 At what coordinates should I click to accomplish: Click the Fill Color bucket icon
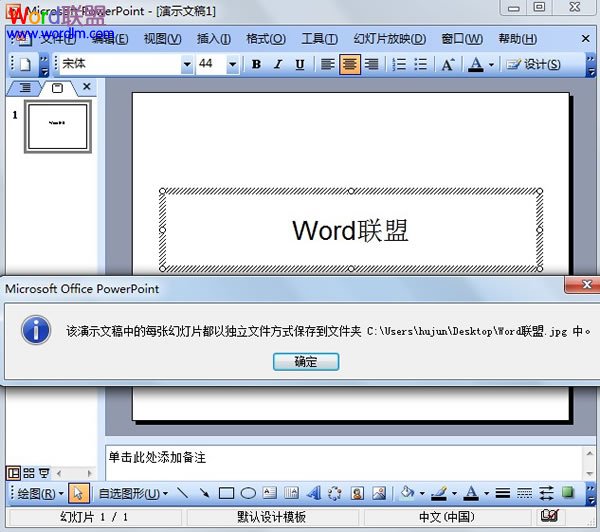(x=407, y=493)
